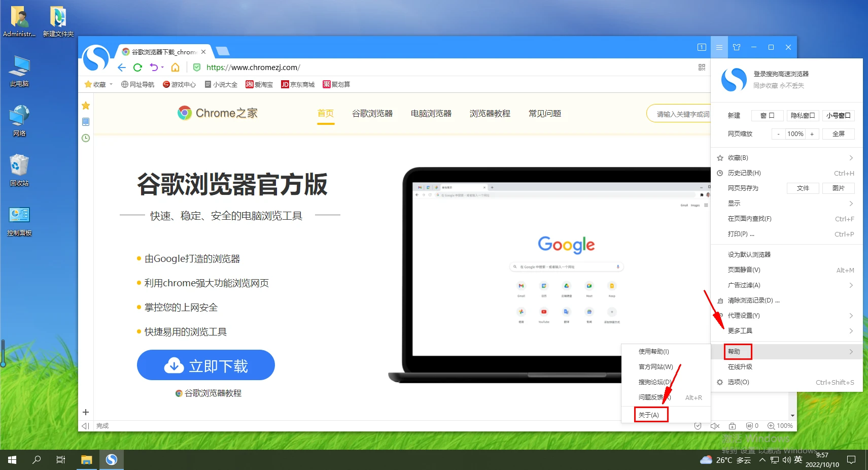Decrease page zoom with the minus button

(x=778, y=134)
